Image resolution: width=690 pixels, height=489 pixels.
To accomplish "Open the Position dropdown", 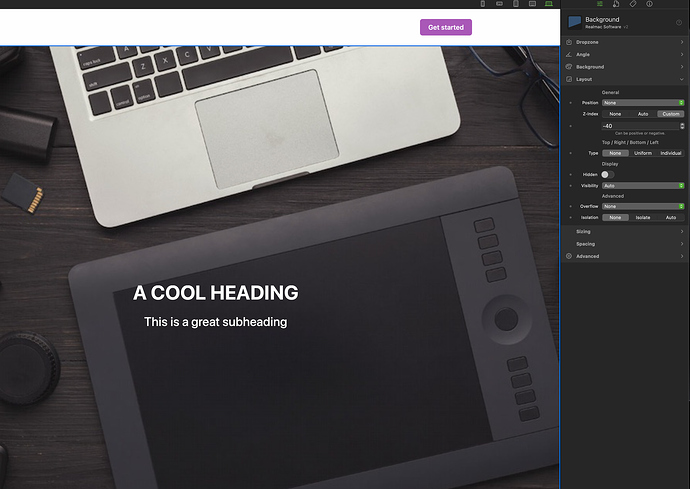I will tap(643, 103).
